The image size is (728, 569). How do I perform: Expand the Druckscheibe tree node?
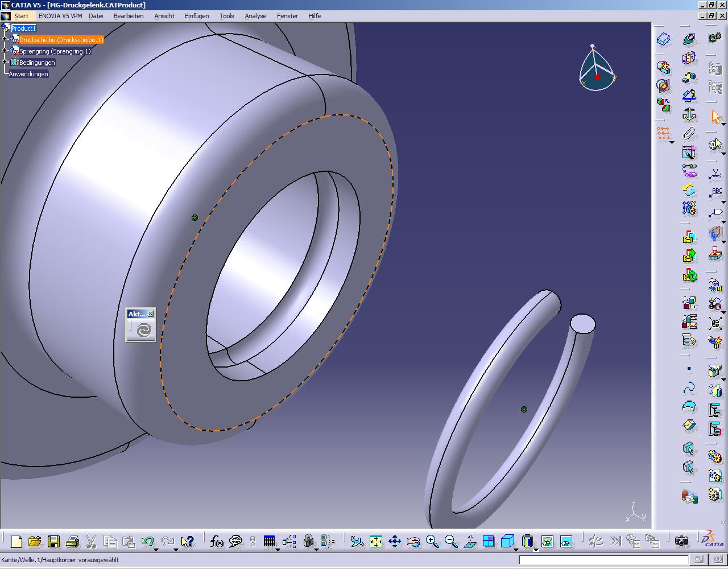tap(5, 39)
